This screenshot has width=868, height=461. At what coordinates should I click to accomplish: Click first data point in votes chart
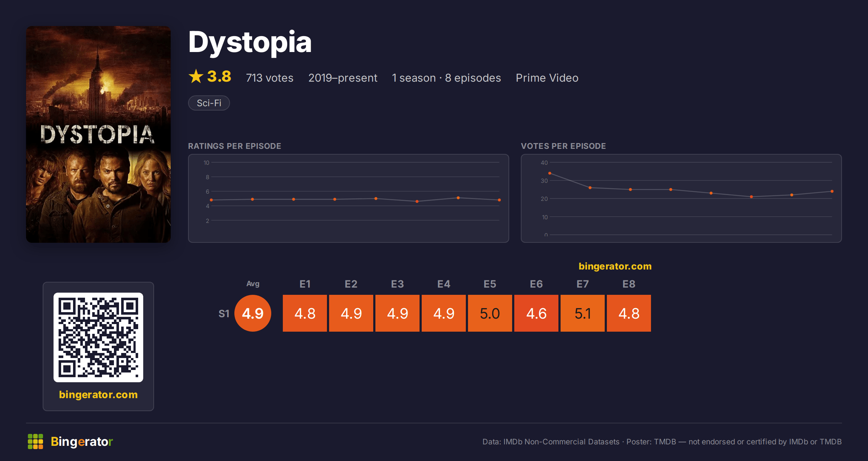550,173
